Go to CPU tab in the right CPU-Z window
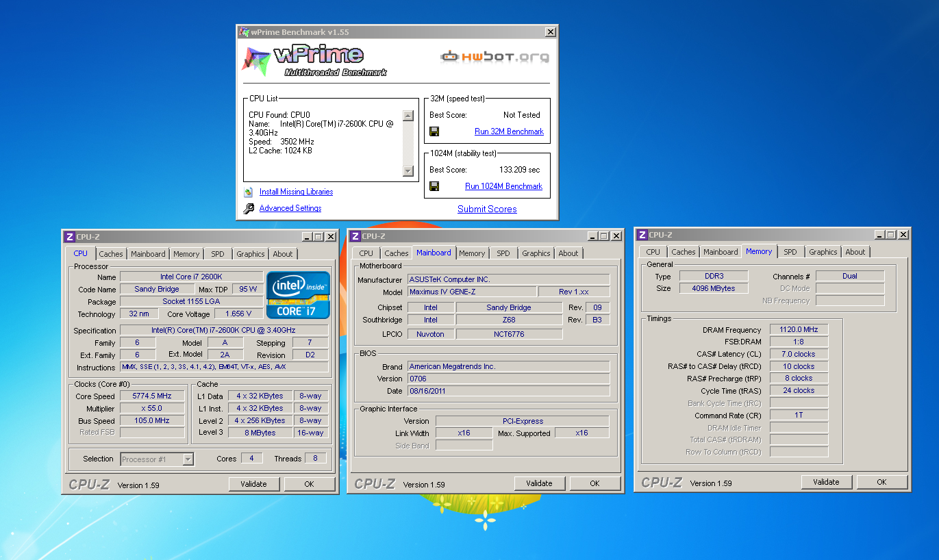 click(x=653, y=252)
